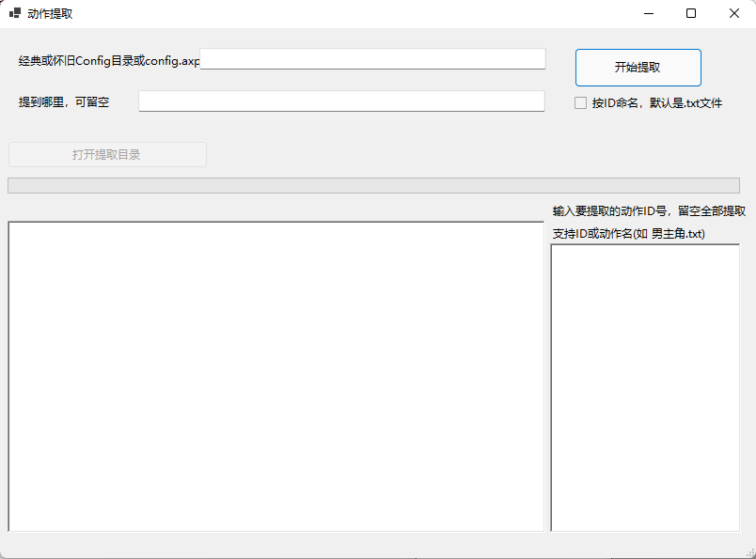Screen dimensions: 756x559
Task: Click the app icon in the title bar
Action: pos(15,13)
